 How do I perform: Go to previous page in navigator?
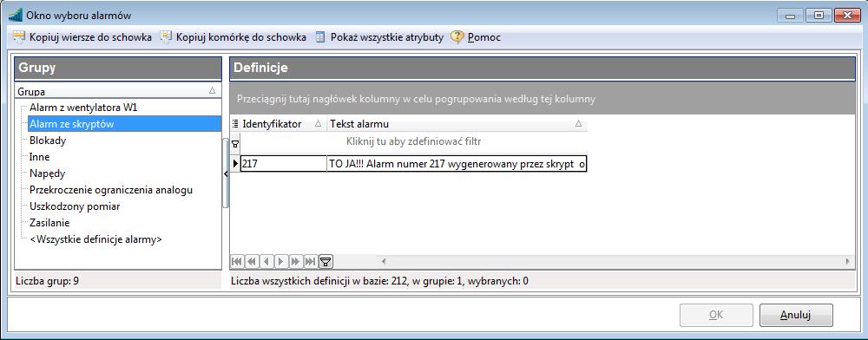pos(252,261)
